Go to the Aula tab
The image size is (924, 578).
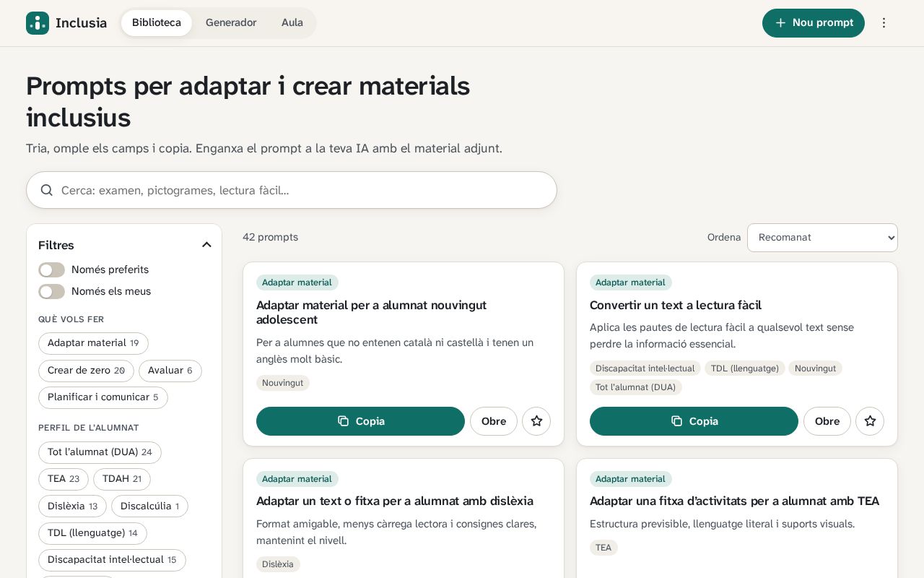point(292,23)
